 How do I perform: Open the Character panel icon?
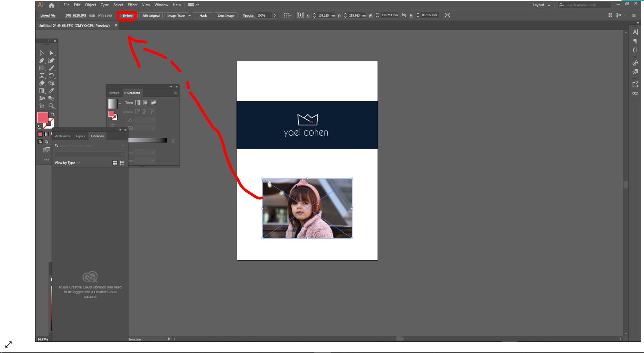coord(635,32)
